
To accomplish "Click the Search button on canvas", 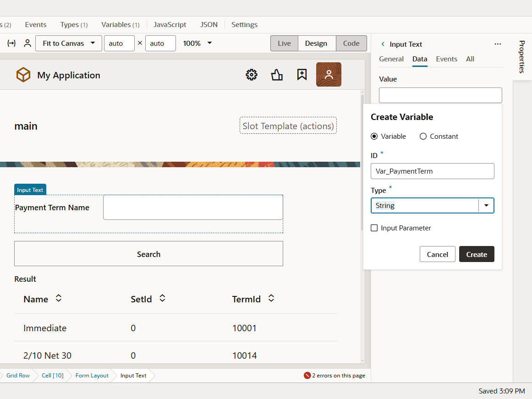I will pyautogui.click(x=148, y=254).
